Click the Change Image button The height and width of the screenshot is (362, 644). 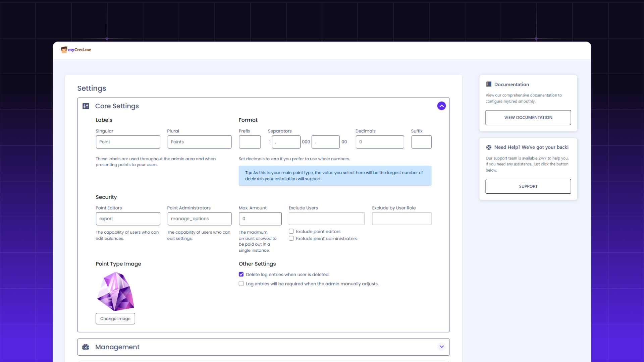tap(115, 318)
